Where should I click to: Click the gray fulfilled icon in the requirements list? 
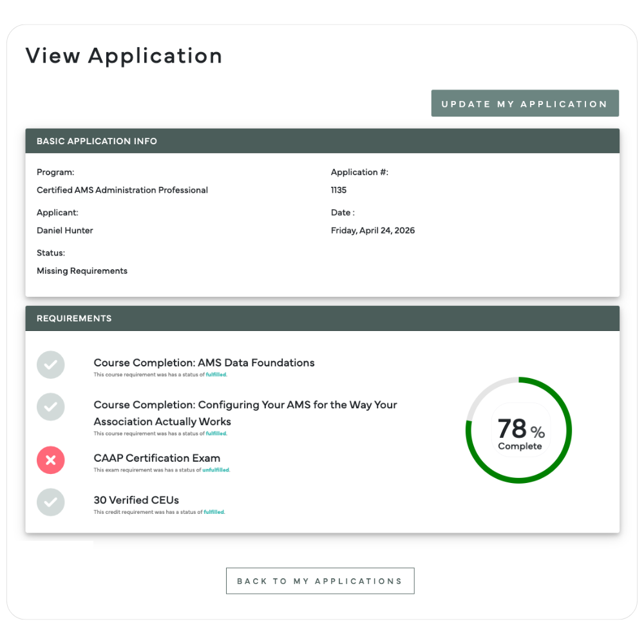[x=50, y=365]
